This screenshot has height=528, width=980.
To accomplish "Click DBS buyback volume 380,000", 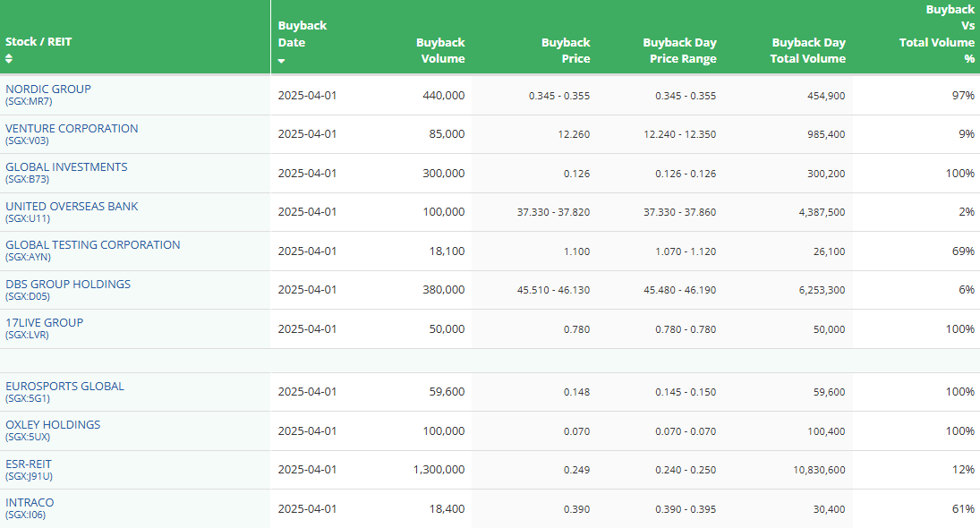I will (x=443, y=290).
